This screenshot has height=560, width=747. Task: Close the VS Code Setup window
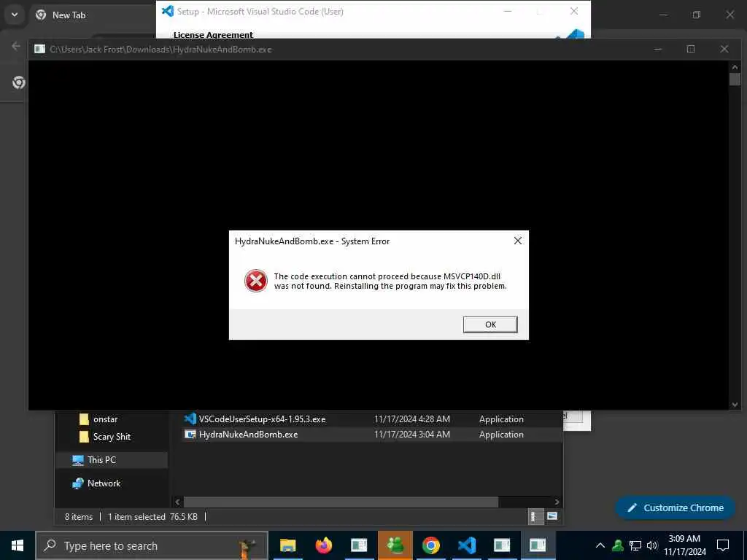coord(574,11)
